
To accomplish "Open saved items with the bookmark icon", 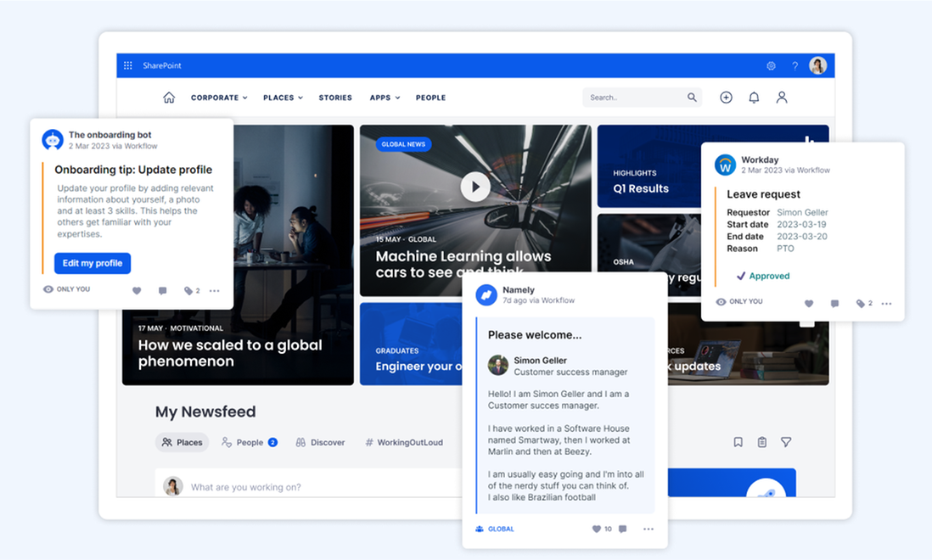I will pos(738,442).
